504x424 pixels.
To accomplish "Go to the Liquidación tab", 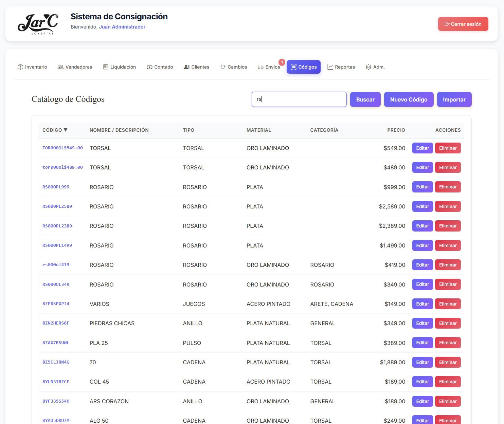I will (x=120, y=67).
